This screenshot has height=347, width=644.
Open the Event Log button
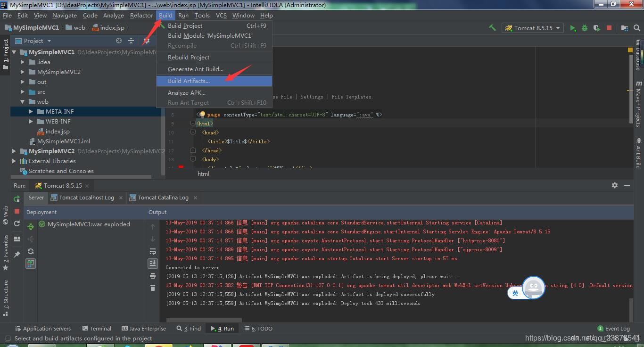coord(613,328)
